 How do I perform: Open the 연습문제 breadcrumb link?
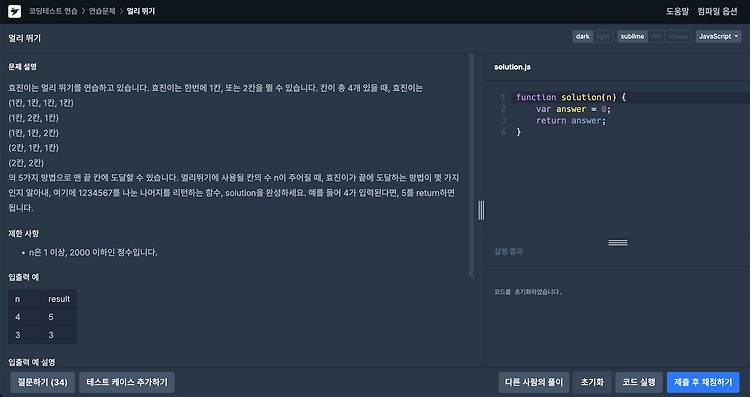click(102, 11)
